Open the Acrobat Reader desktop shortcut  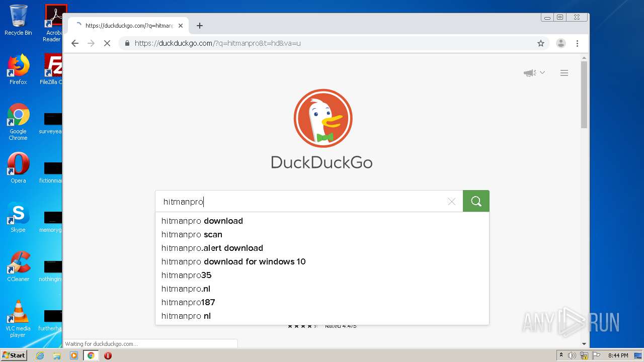(x=54, y=23)
